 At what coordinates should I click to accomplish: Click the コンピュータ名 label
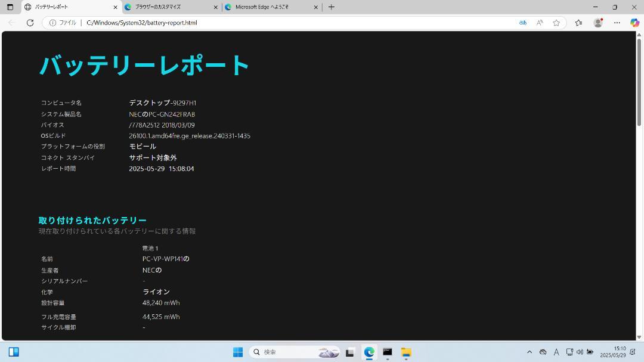click(61, 103)
